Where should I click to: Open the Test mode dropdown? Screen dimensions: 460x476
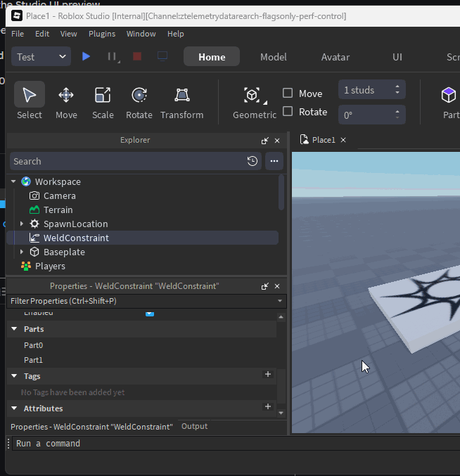point(41,56)
